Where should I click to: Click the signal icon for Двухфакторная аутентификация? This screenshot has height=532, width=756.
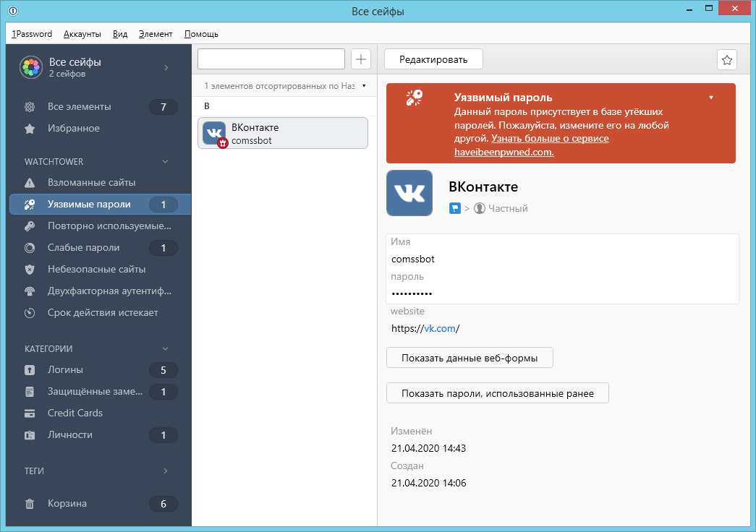[x=30, y=291]
